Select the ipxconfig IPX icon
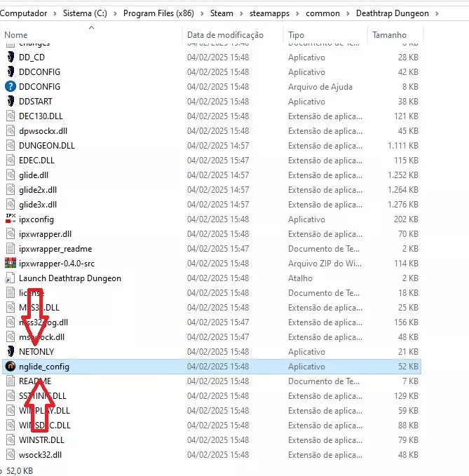 point(11,219)
